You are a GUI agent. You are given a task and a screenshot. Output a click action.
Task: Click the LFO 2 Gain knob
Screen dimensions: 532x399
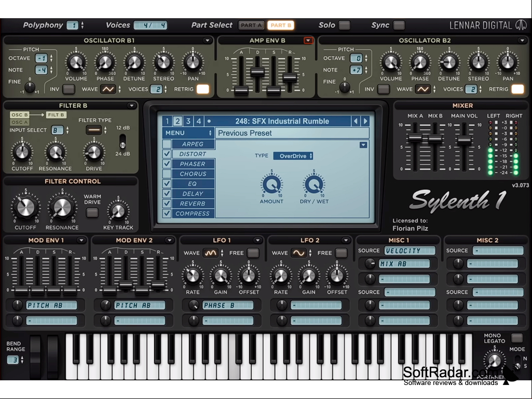click(309, 276)
